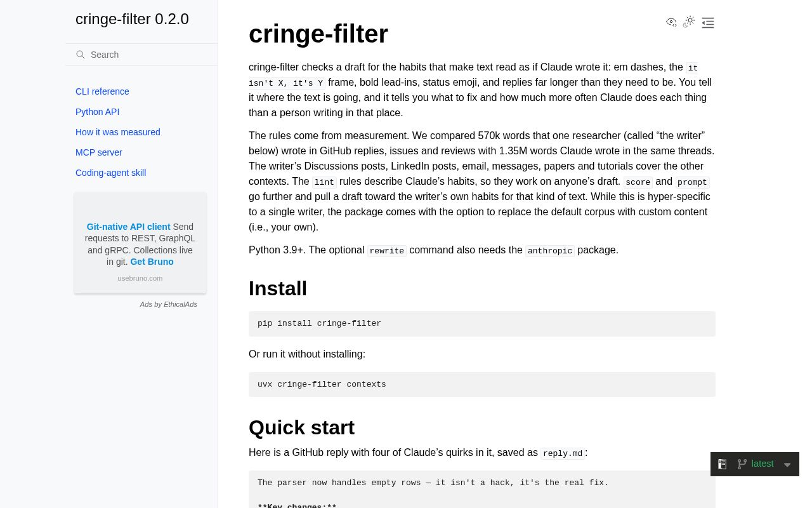Click the cringe-filter 0.2.0 site title
This screenshot has width=812, height=508.
[x=132, y=19]
